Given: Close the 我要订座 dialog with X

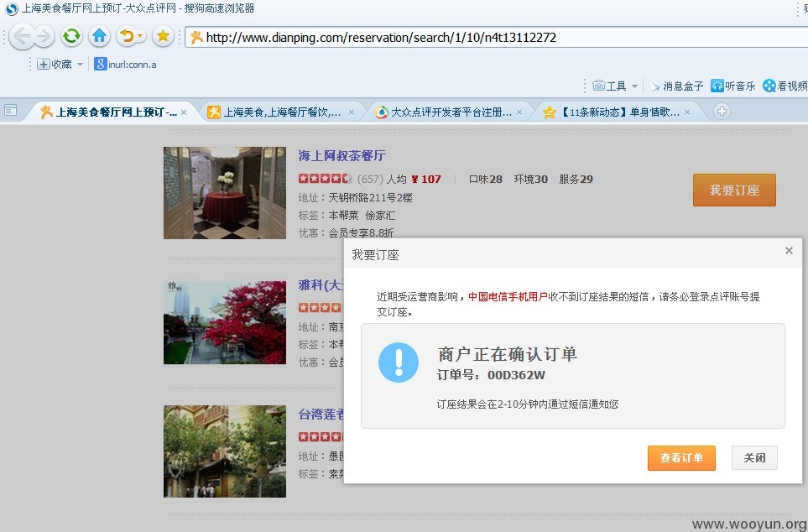Looking at the screenshot, I should pos(789,251).
